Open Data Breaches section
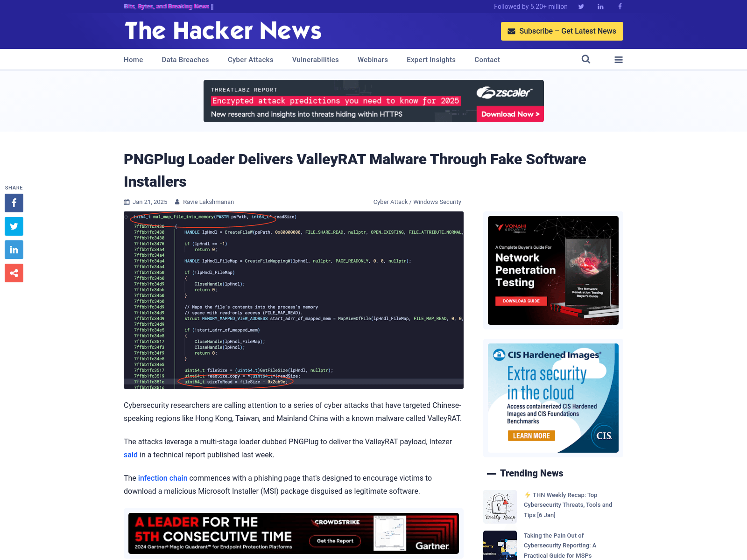This screenshot has width=747, height=560. pyautogui.click(x=185, y=60)
